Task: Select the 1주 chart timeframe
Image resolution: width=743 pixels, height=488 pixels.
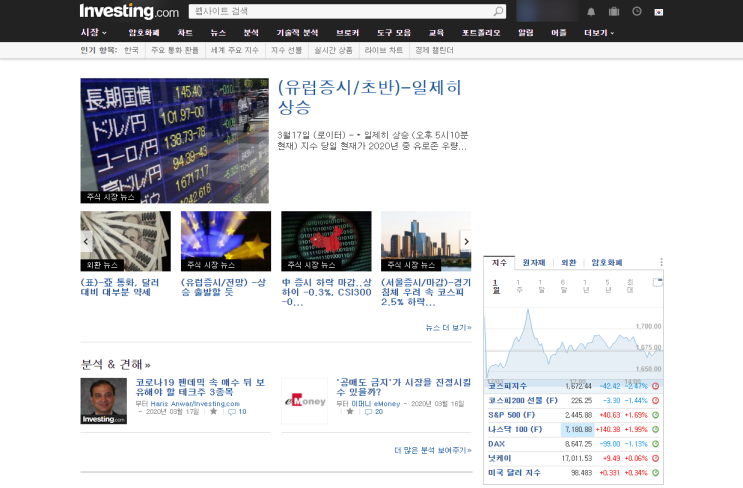Action: [519, 286]
